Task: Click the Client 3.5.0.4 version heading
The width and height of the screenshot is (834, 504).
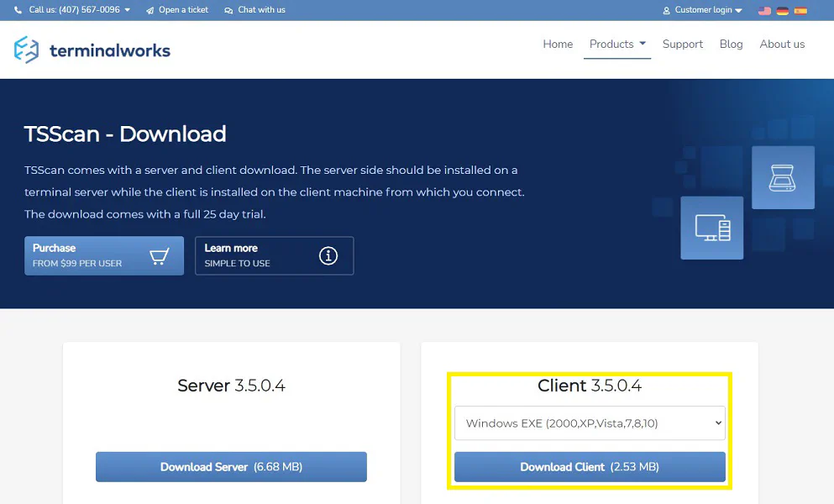Action: coord(590,386)
